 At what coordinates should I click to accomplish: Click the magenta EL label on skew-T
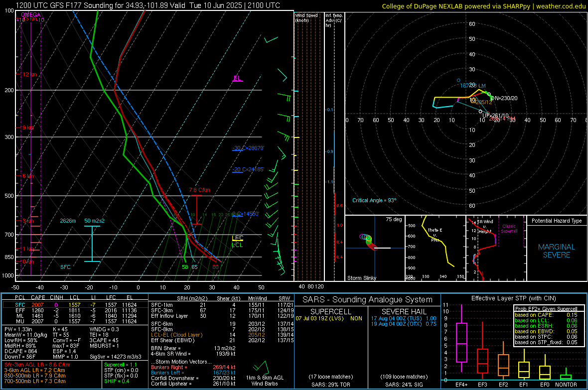click(x=237, y=78)
